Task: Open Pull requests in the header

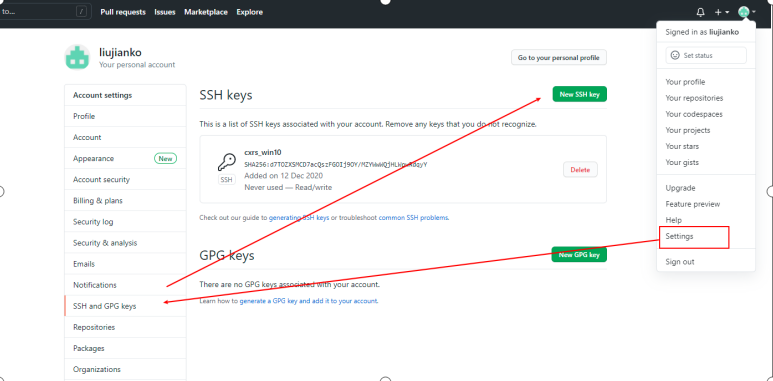Action: pyautogui.click(x=123, y=12)
